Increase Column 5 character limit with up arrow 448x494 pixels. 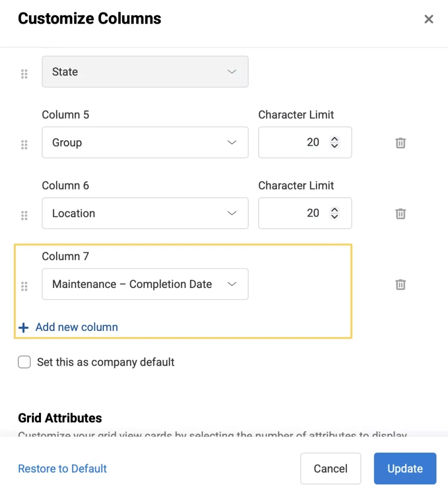(335, 138)
